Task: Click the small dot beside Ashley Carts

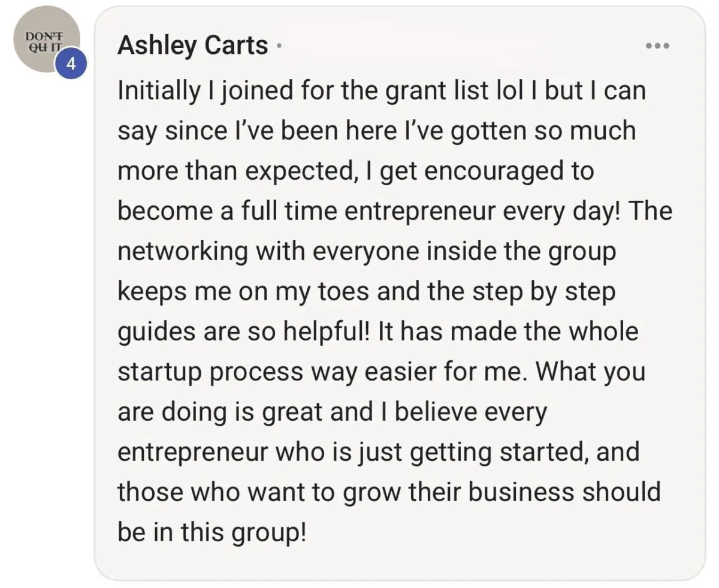Action: tap(279, 46)
